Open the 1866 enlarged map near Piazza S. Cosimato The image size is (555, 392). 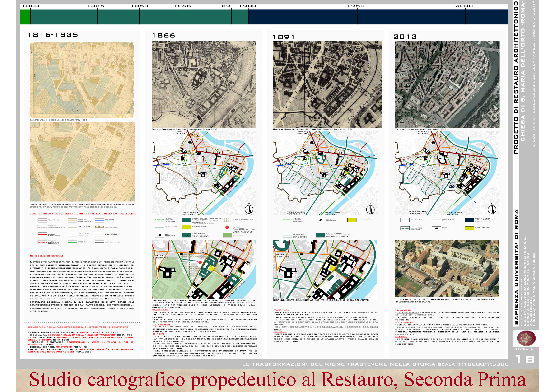tap(204, 269)
